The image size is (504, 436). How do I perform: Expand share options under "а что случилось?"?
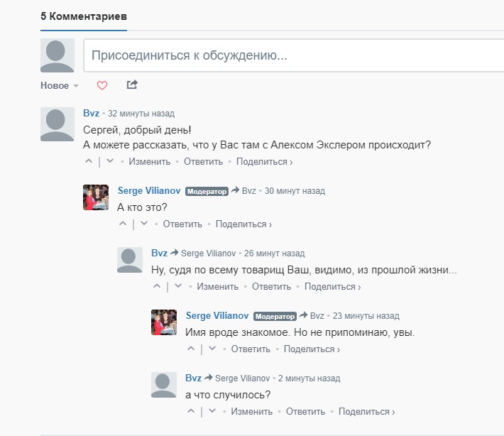tap(366, 411)
